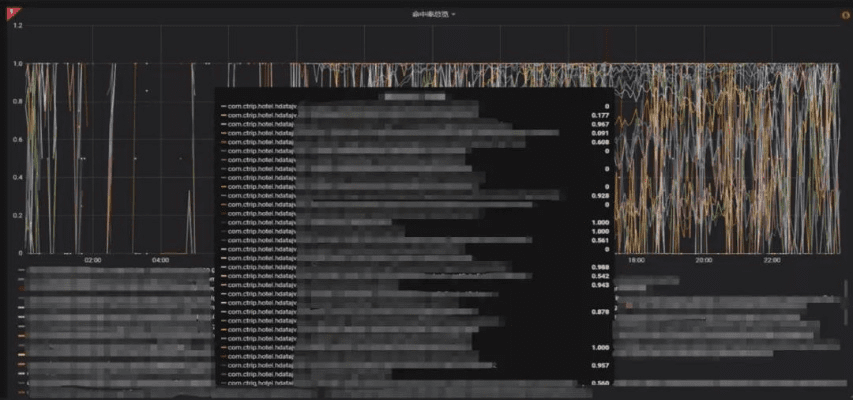The image size is (853, 400).
Task: Click series marker for row valued 0.561
Action: (x=223, y=240)
